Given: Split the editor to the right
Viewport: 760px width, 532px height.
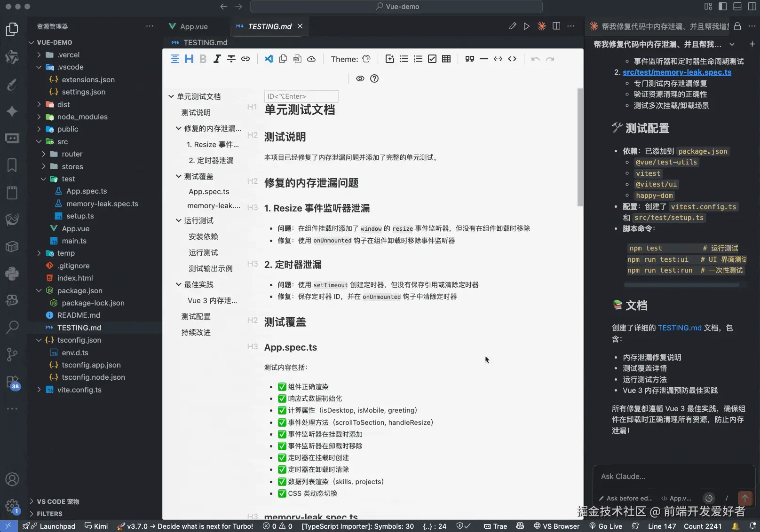Looking at the screenshot, I should click(x=556, y=26).
